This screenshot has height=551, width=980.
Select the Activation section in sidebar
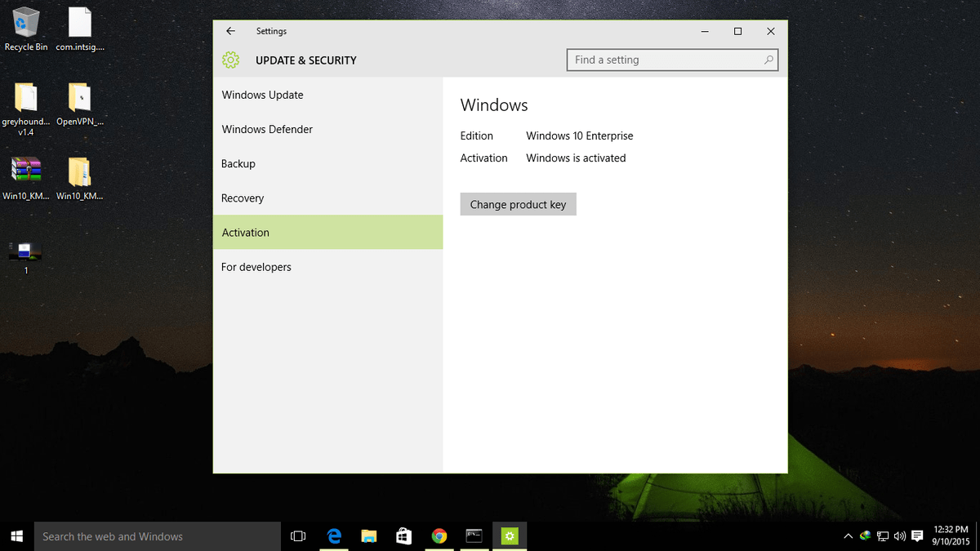245,232
